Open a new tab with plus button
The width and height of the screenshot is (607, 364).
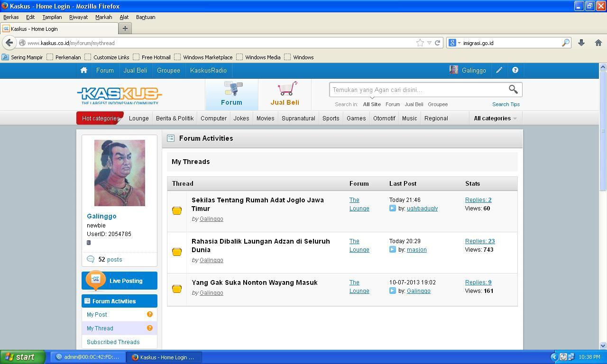tap(125, 28)
